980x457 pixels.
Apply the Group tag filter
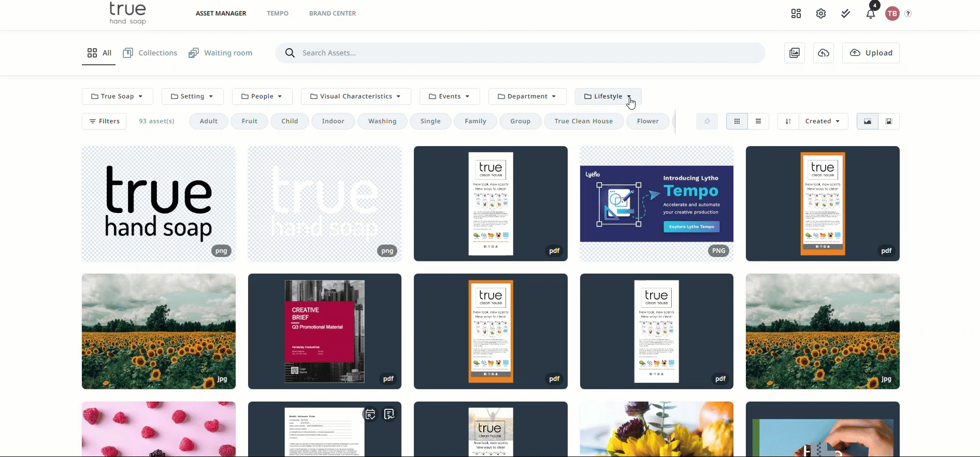[521, 121]
